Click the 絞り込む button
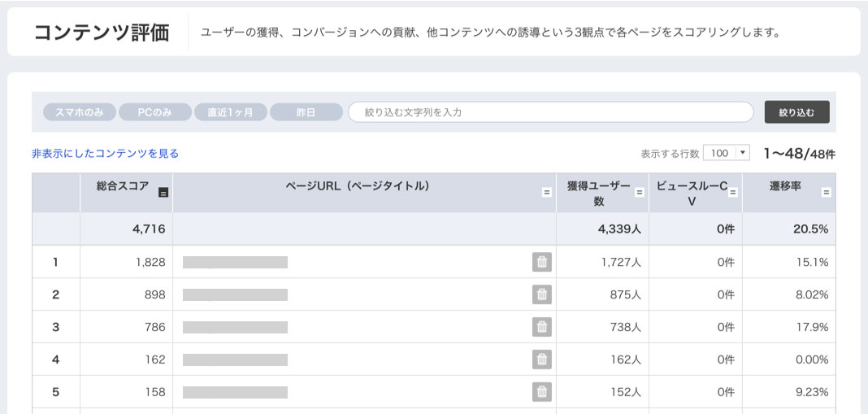 click(x=796, y=112)
